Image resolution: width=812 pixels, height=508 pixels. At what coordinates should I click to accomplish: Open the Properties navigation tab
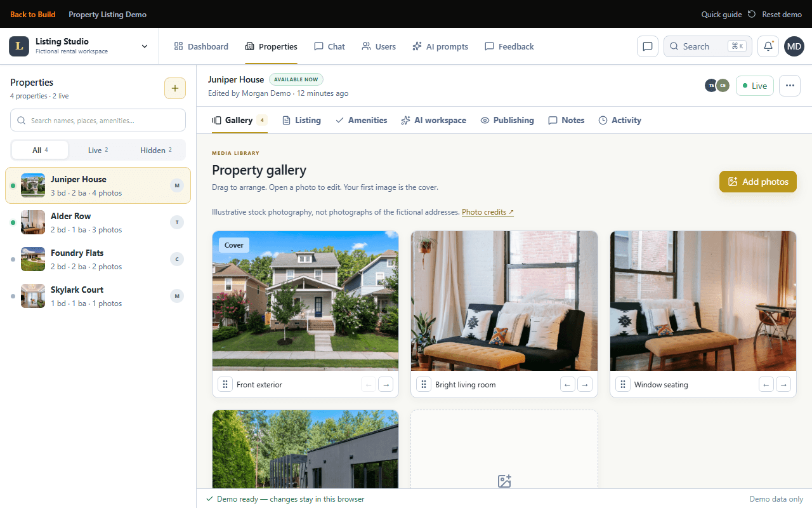pyautogui.click(x=271, y=46)
